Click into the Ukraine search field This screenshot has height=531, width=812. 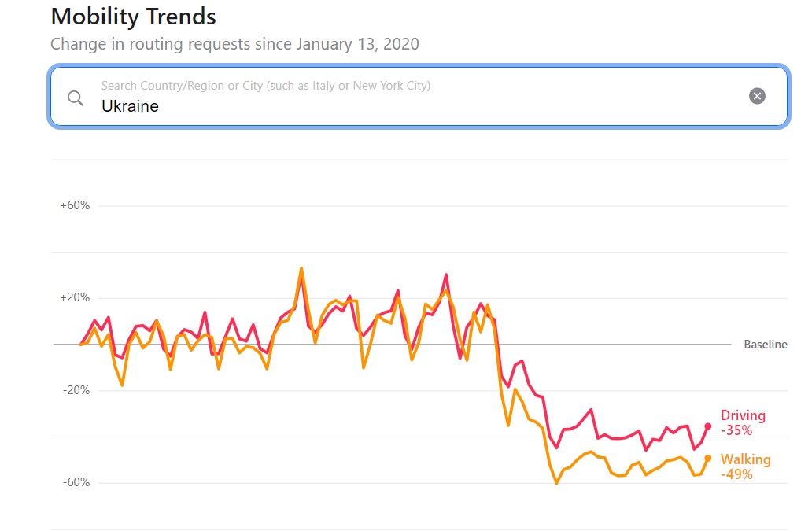tap(393, 106)
